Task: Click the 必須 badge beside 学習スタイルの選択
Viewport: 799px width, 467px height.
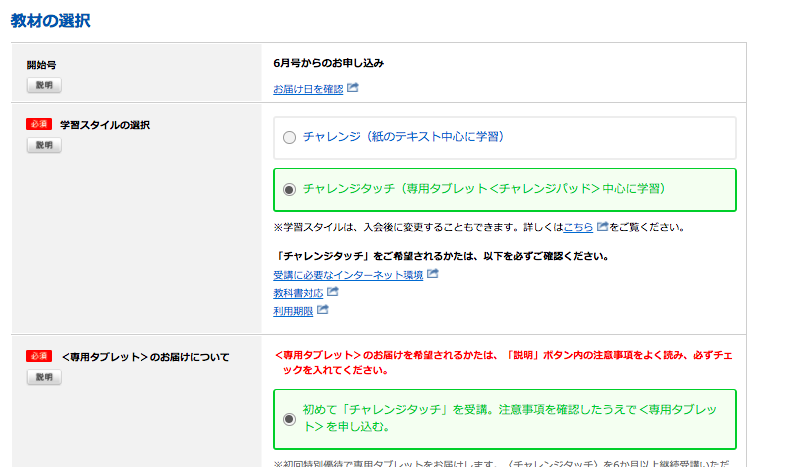Action: (x=39, y=125)
